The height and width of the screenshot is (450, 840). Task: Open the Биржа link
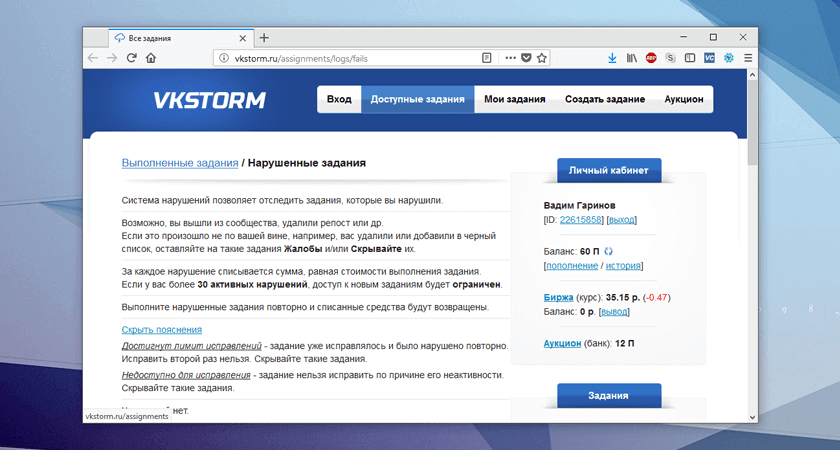click(558, 297)
